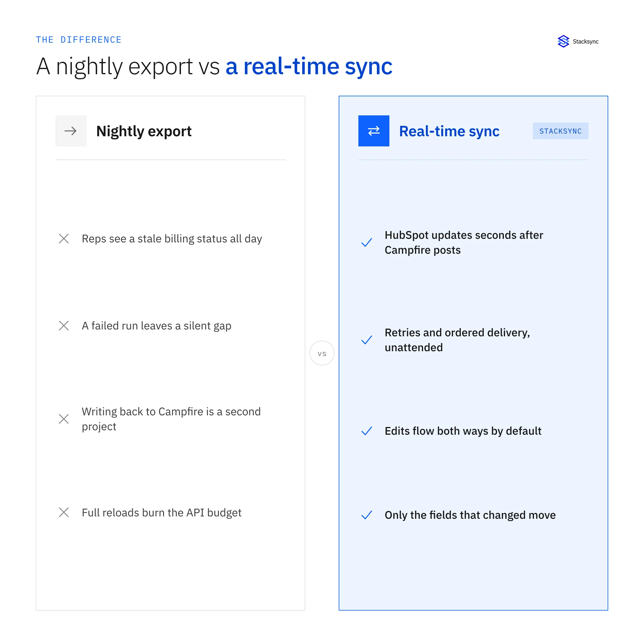Click the Stacksync logo icon
The width and height of the screenshot is (644, 644).
[x=563, y=41]
